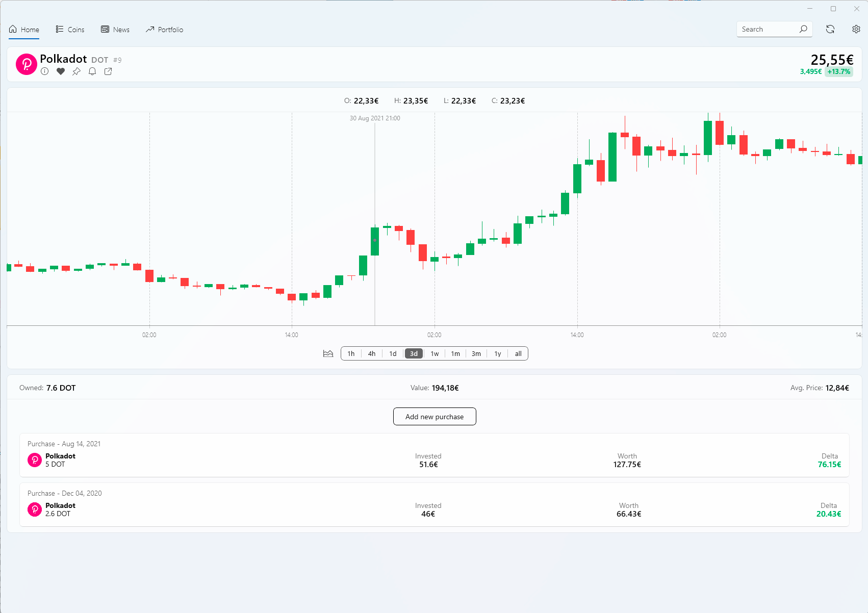Click the DOT ticker symbol in header
This screenshot has height=613, width=868.
(x=100, y=60)
